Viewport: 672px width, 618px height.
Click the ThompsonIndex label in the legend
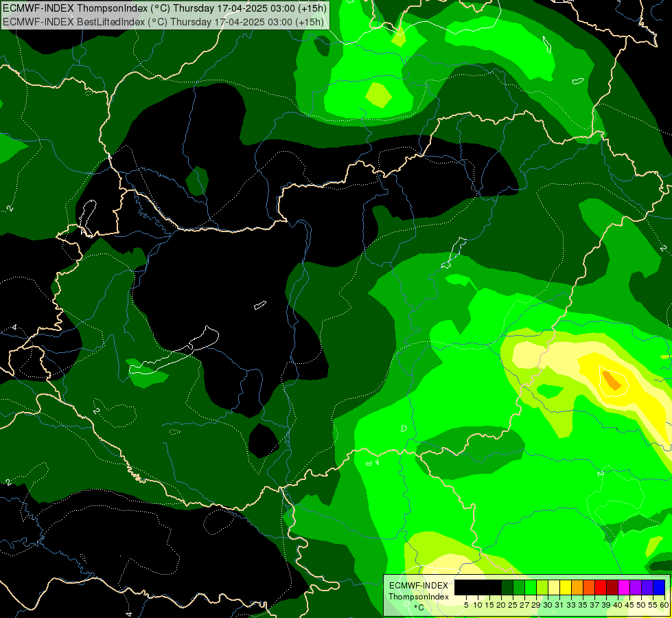(x=419, y=597)
